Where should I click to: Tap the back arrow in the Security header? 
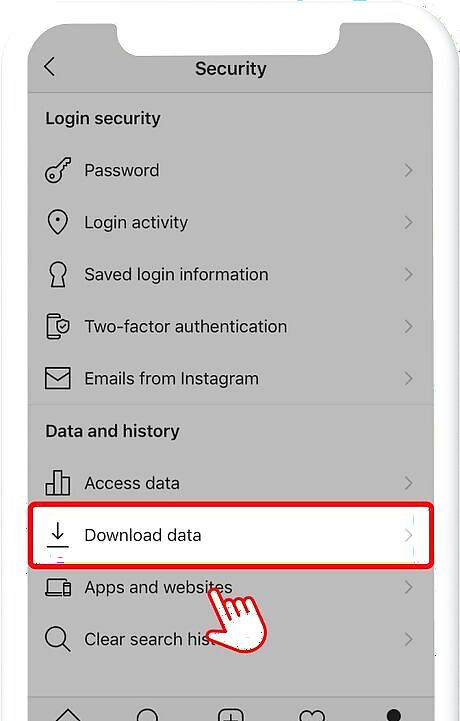50,67
